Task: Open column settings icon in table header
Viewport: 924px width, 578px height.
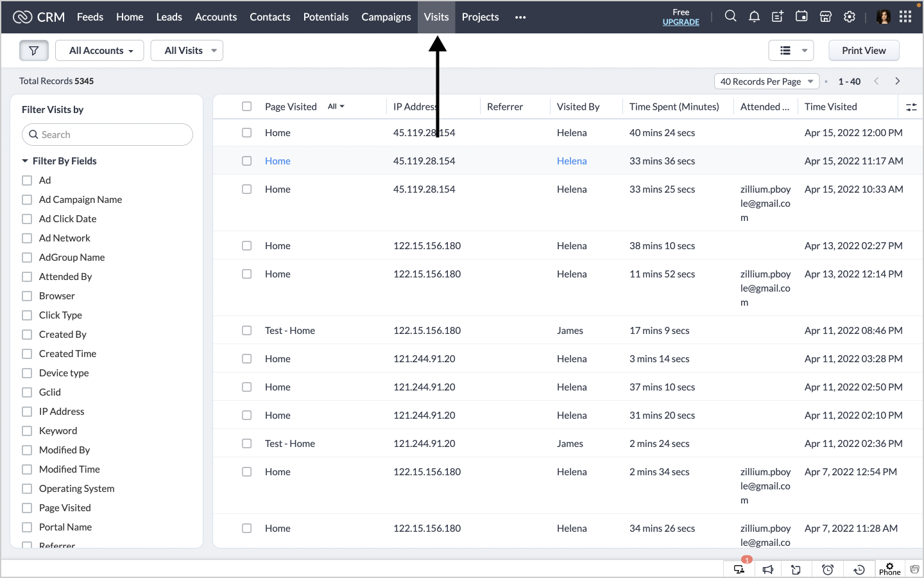Action: [911, 107]
